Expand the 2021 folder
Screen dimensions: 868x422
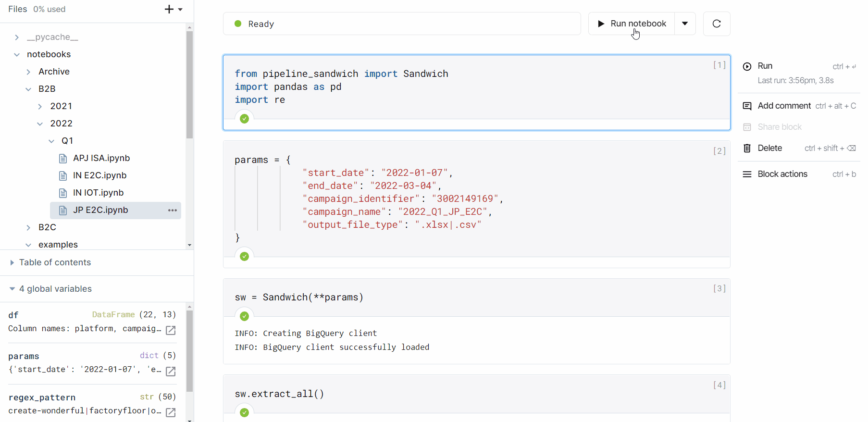[40, 106]
